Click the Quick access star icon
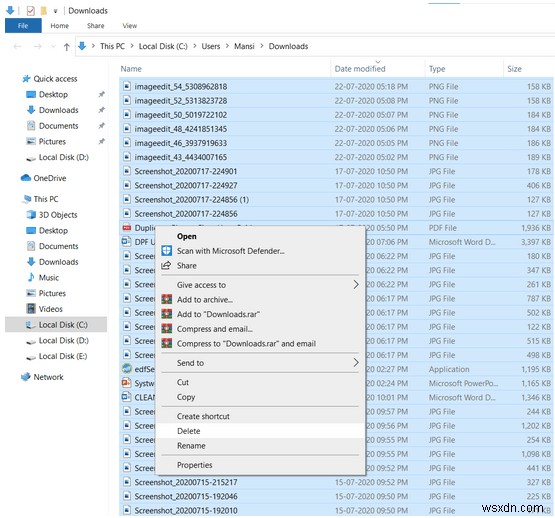This screenshot has height=518, width=555. [x=26, y=79]
